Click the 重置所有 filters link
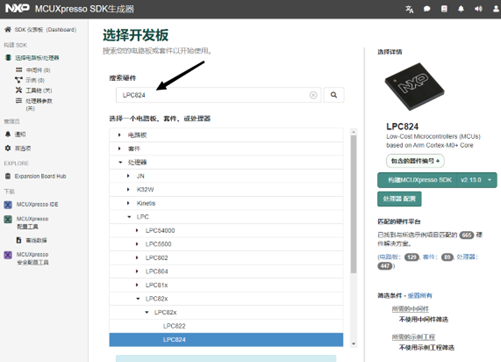 pos(420,295)
